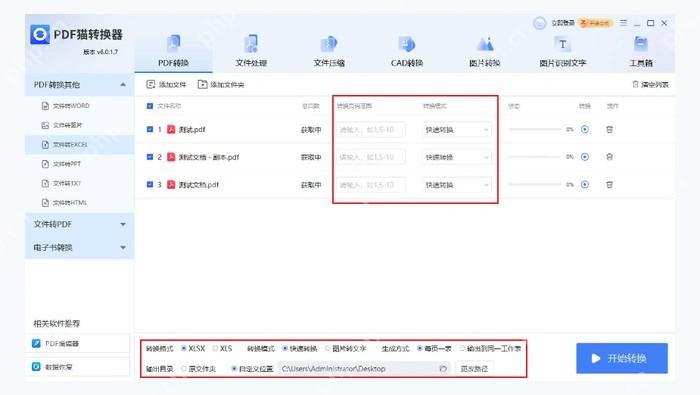The height and width of the screenshot is (395, 700).
Task: Switch to the 文件处理 tab
Action: click(x=251, y=50)
